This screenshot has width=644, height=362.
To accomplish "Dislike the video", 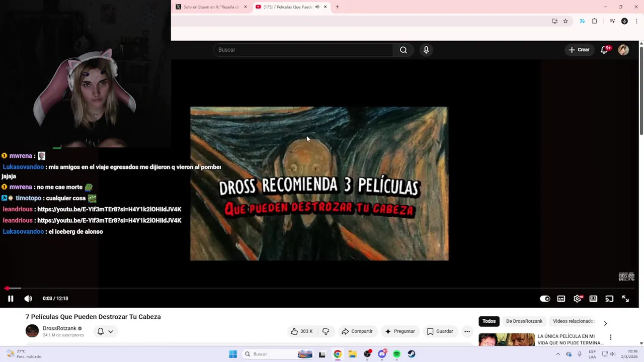I will [x=326, y=331].
